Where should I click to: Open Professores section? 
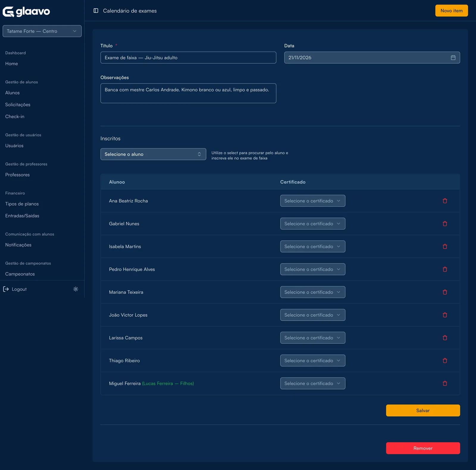18,175
